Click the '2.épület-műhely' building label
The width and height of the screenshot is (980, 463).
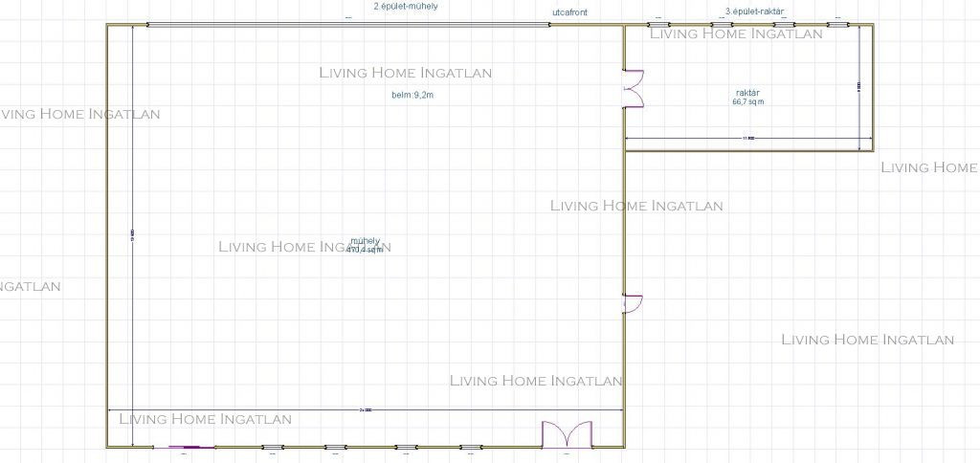[x=406, y=6]
